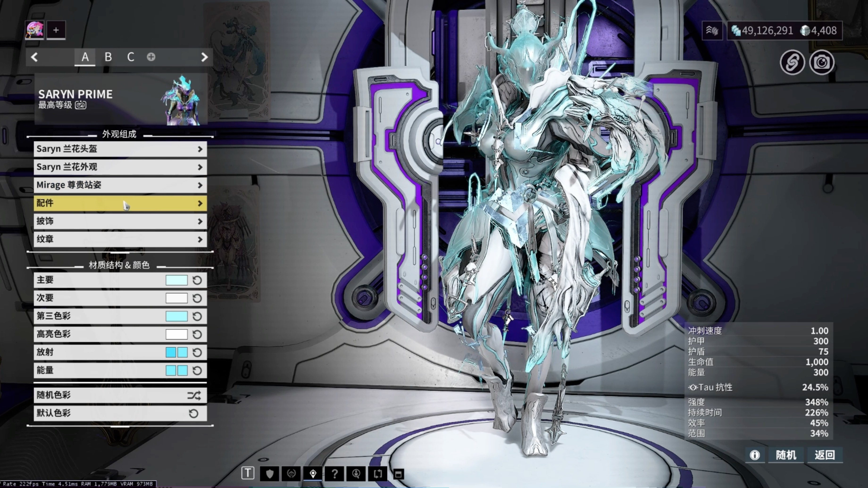The image size is (868, 488).
Task: Toggle the chat T icon
Action: click(x=248, y=473)
